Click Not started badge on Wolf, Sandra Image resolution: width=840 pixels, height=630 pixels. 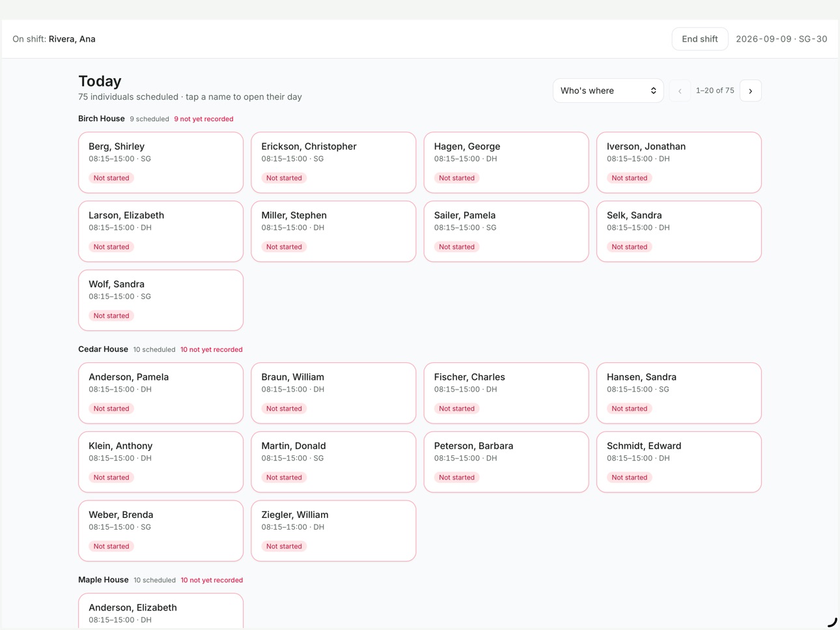(111, 316)
